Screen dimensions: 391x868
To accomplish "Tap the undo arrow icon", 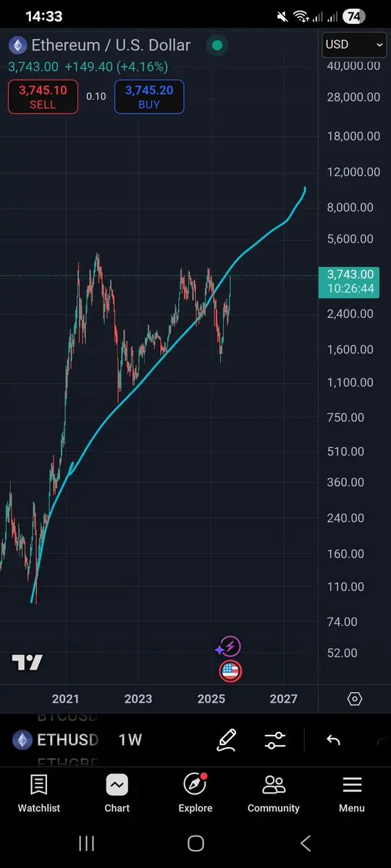I will tap(333, 740).
